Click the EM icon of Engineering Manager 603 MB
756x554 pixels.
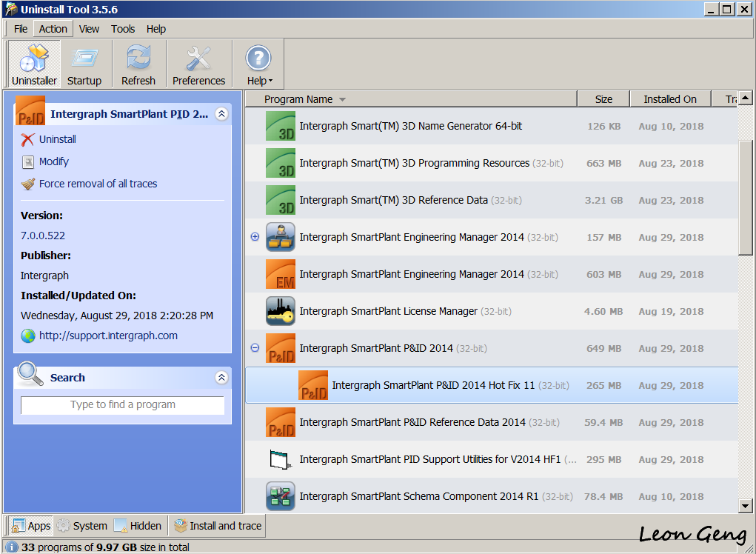[281, 274]
